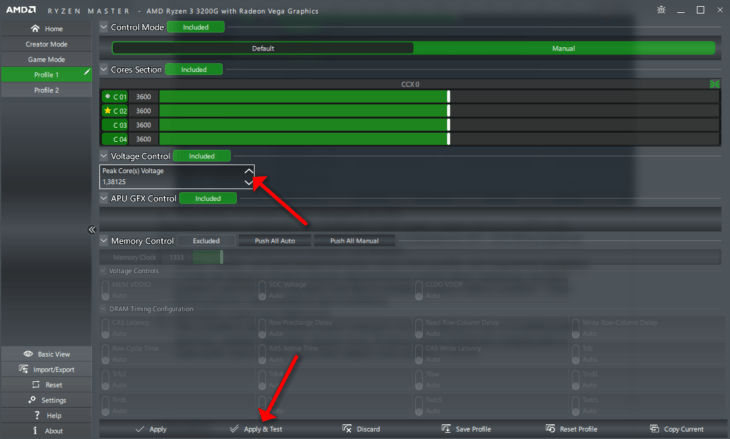730x439 pixels.
Task: Click the C 01 core frequency slider bar
Action: [439, 96]
